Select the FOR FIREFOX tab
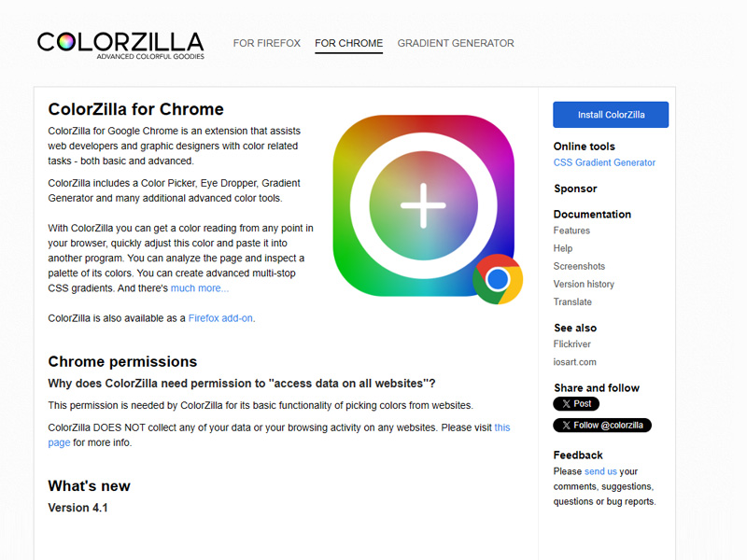This screenshot has width=747, height=560. click(267, 43)
